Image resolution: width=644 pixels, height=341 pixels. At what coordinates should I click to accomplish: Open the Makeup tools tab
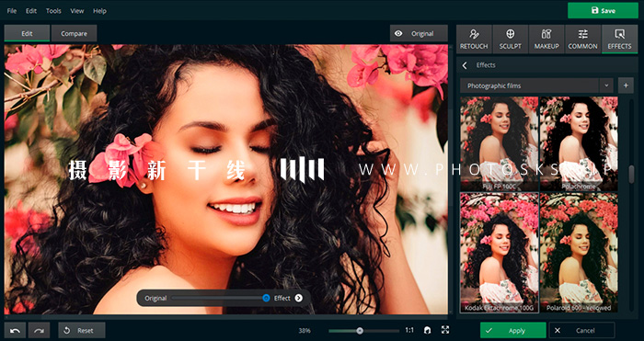point(546,39)
